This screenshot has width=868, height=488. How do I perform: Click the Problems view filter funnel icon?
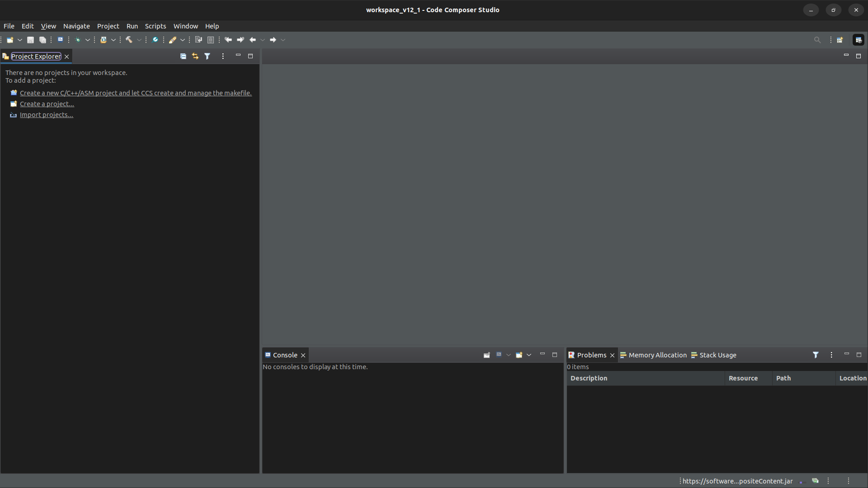coord(816,355)
